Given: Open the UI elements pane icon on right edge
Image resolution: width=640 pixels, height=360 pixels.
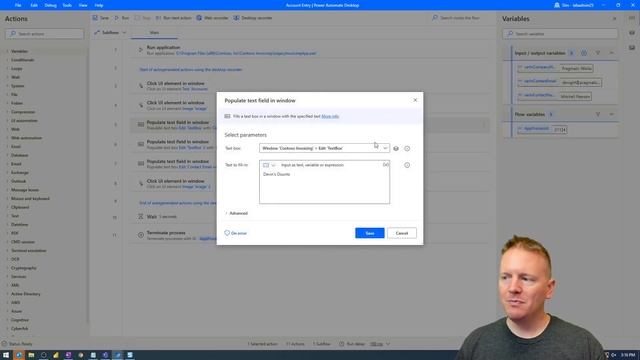Looking at the screenshot, I should coord(632,33).
